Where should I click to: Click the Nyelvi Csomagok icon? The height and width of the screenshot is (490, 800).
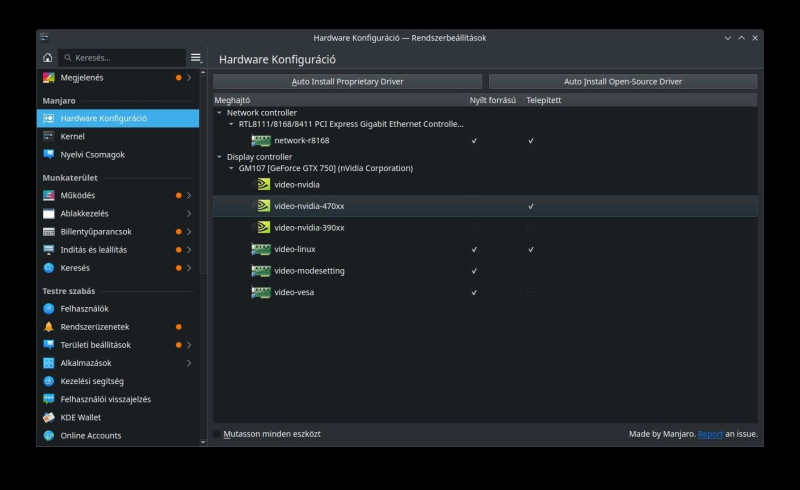point(48,155)
